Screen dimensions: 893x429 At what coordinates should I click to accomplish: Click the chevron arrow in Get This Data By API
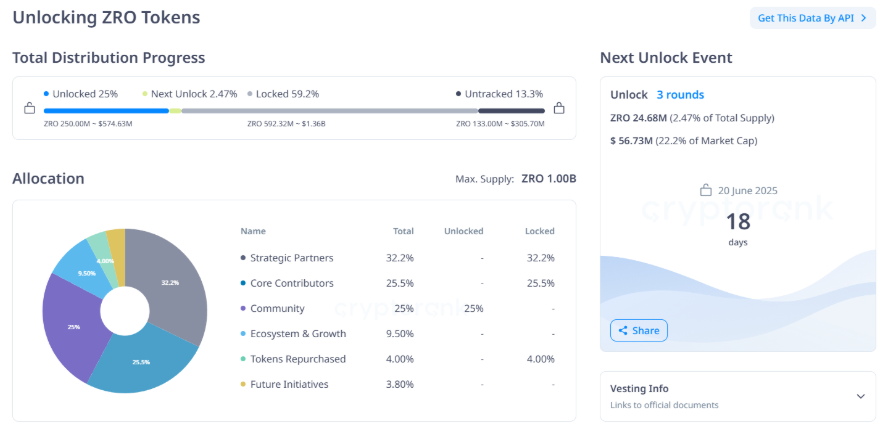(863, 18)
